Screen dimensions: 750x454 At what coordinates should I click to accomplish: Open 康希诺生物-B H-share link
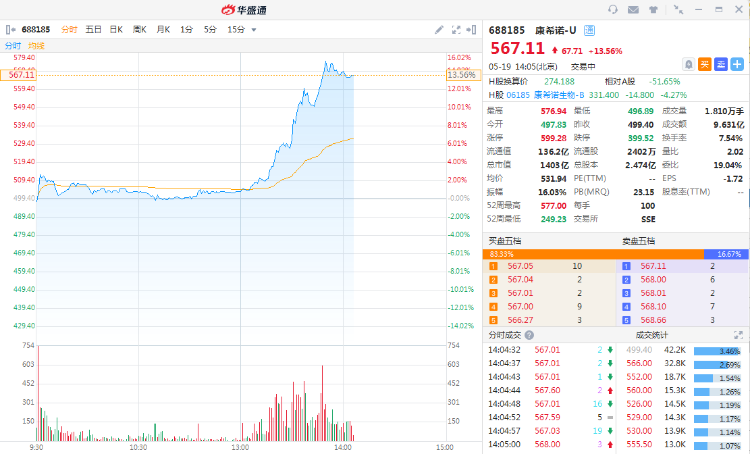[x=559, y=95]
